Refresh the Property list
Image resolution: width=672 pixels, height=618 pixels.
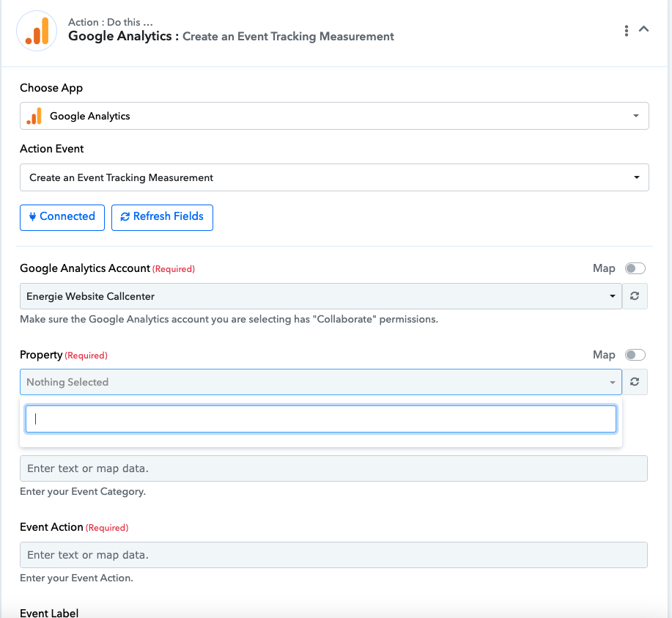pos(635,382)
